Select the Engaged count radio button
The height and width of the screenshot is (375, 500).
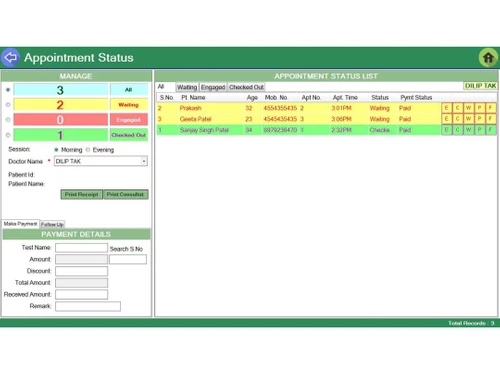click(8, 120)
